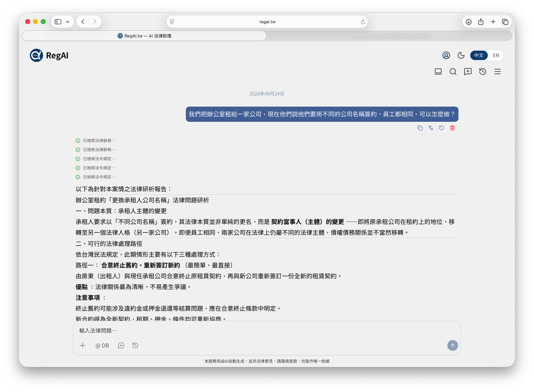Image resolution: width=534 pixels, height=392 pixels.
Task: Delete the message with red trash icon
Action: tap(452, 128)
